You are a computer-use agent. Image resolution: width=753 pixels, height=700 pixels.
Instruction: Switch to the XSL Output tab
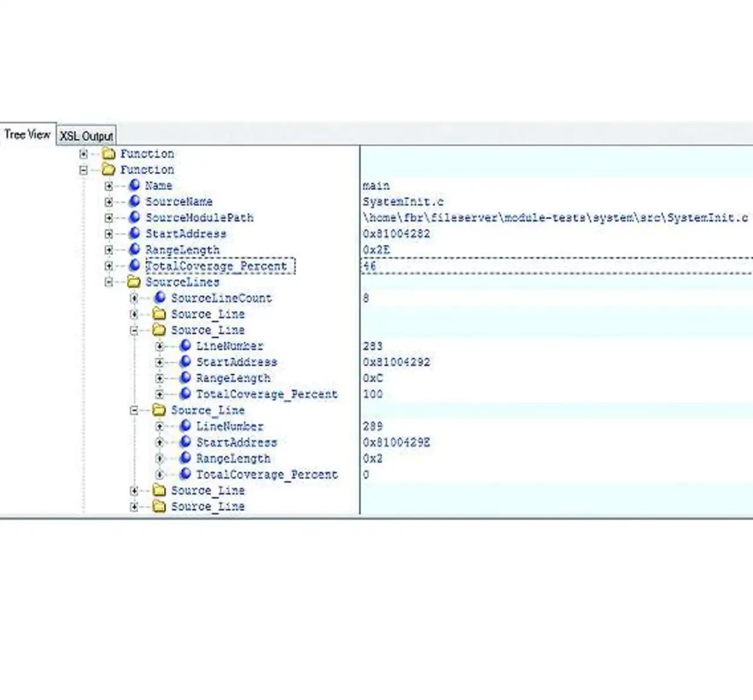tap(86, 136)
